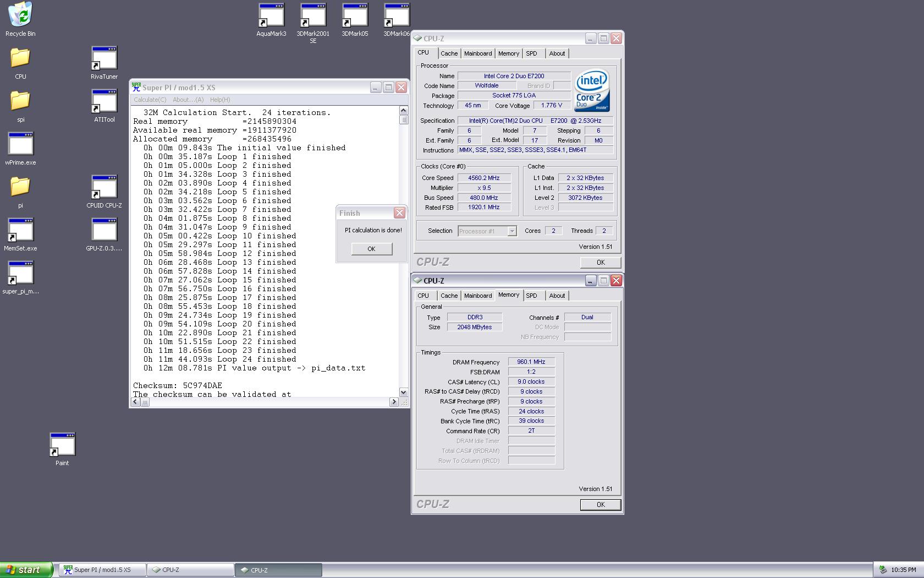Click Super PI vertical scrollbar down arrow
924x578 pixels.
(x=403, y=392)
